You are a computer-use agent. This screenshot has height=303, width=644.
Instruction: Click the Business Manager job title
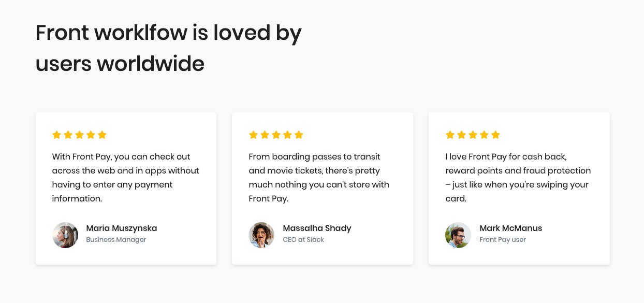pyautogui.click(x=116, y=240)
